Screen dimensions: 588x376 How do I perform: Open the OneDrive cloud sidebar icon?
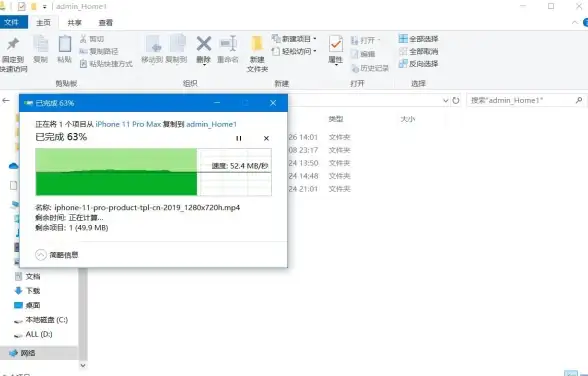14,166
